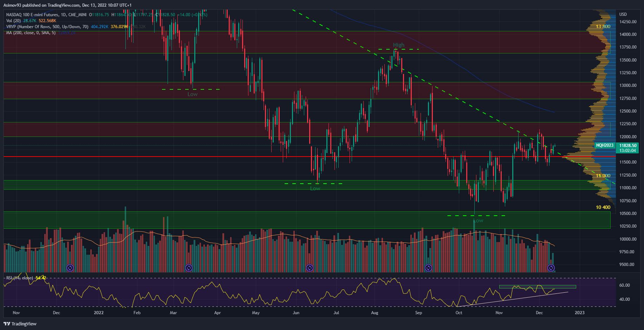The height and width of the screenshot is (330, 644).
Task: Click the 11500.00 price axis label
Action: 627,162
